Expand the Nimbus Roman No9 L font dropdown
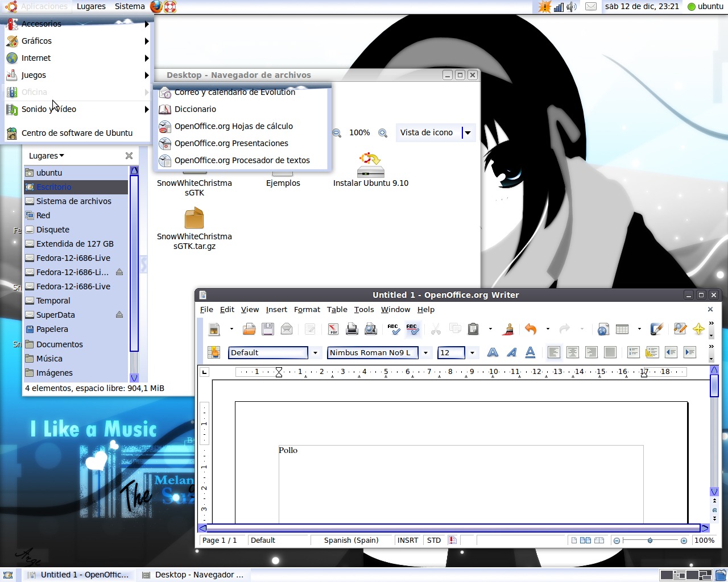This screenshot has height=582, width=728. (425, 353)
